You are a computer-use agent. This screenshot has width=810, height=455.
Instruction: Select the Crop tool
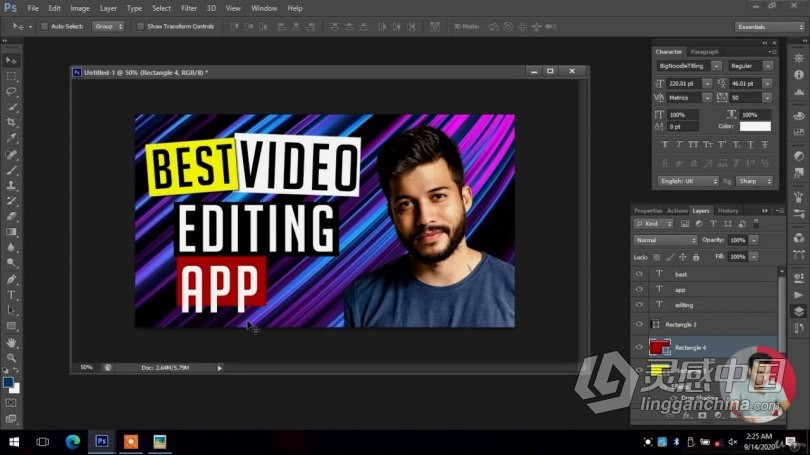coord(11,122)
